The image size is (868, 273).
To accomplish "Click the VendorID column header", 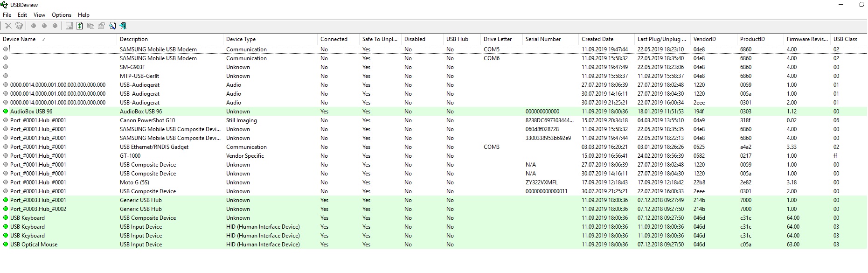I will point(704,39).
